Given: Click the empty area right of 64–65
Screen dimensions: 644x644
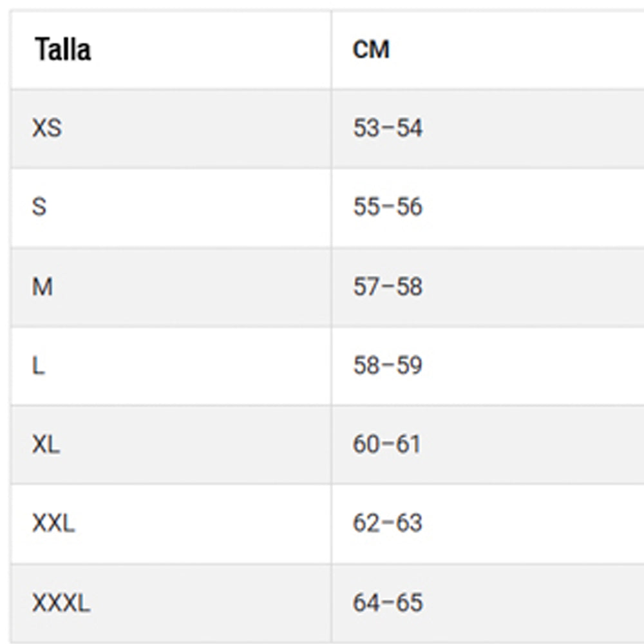Looking at the screenshot, I should pos(535,603).
